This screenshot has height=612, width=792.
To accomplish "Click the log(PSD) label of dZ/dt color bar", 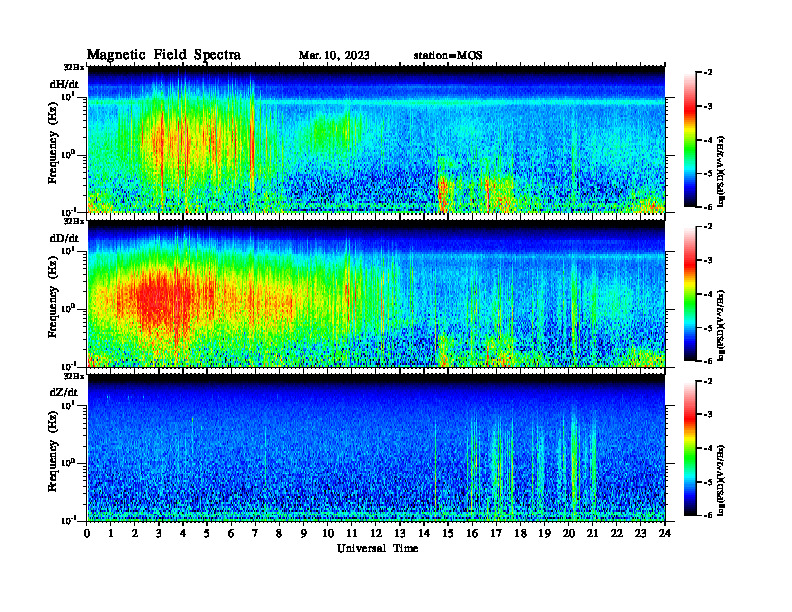I will coord(722,479).
